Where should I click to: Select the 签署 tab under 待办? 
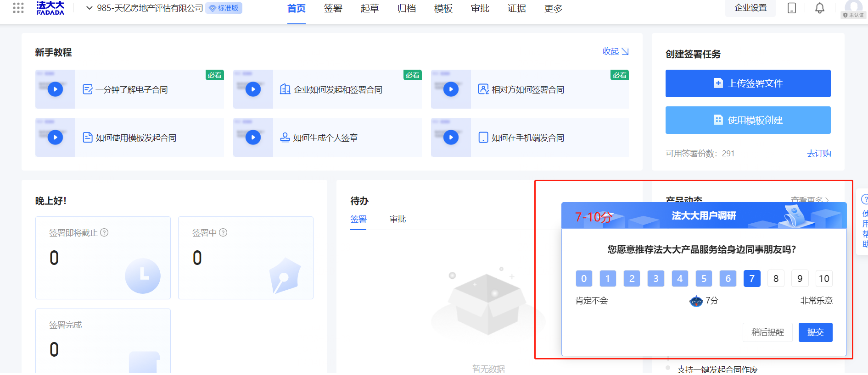tap(358, 219)
